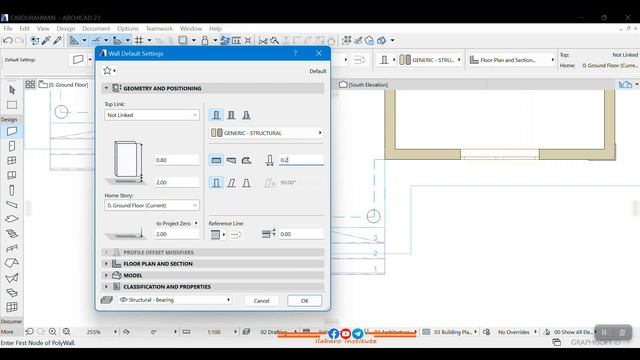
Task: Click the help question mark in dialog title
Action: [x=295, y=53]
